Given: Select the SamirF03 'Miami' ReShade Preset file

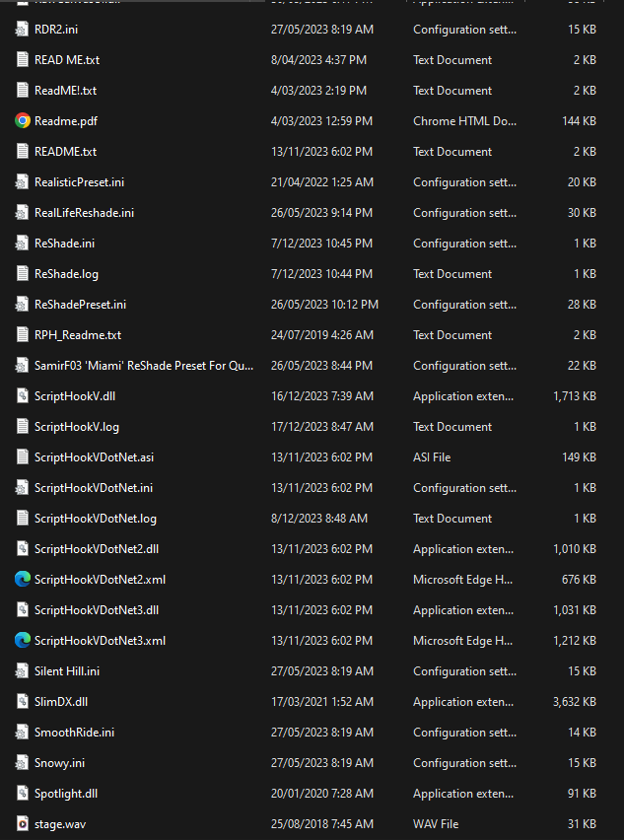Looking at the screenshot, I should [144, 366].
